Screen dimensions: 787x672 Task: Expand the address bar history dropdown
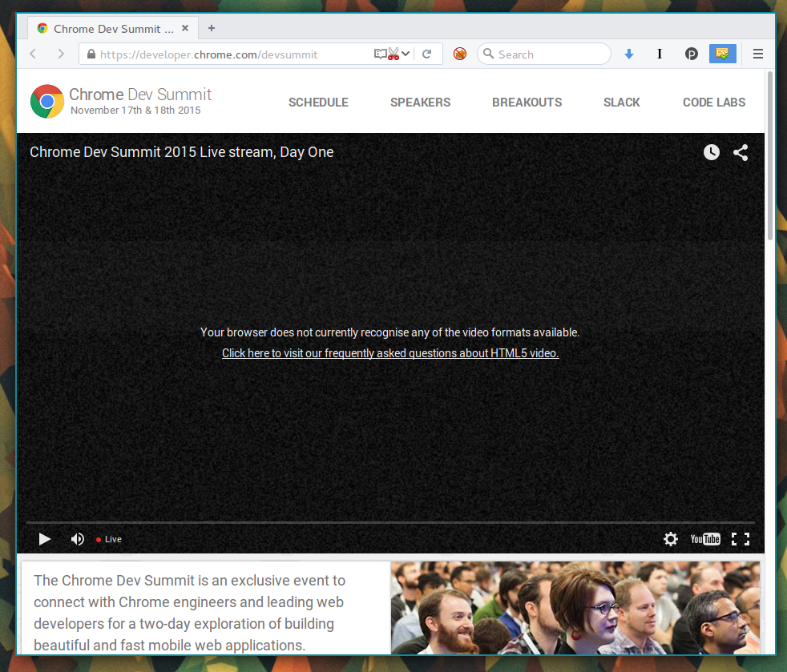pyautogui.click(x=406, y=54)
